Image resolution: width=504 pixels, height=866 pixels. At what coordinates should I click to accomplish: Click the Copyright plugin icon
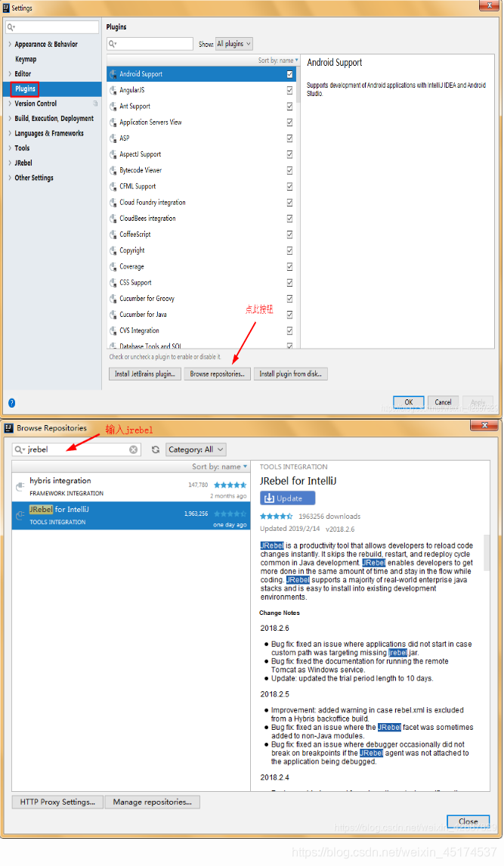pos(113,250)
